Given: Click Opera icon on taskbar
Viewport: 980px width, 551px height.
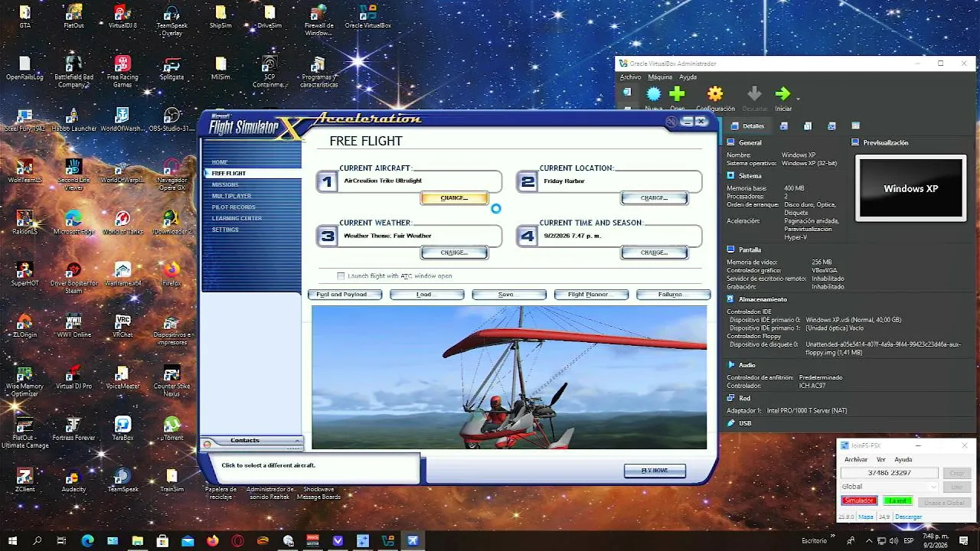Looking at the screenshot, I should 237,540.
